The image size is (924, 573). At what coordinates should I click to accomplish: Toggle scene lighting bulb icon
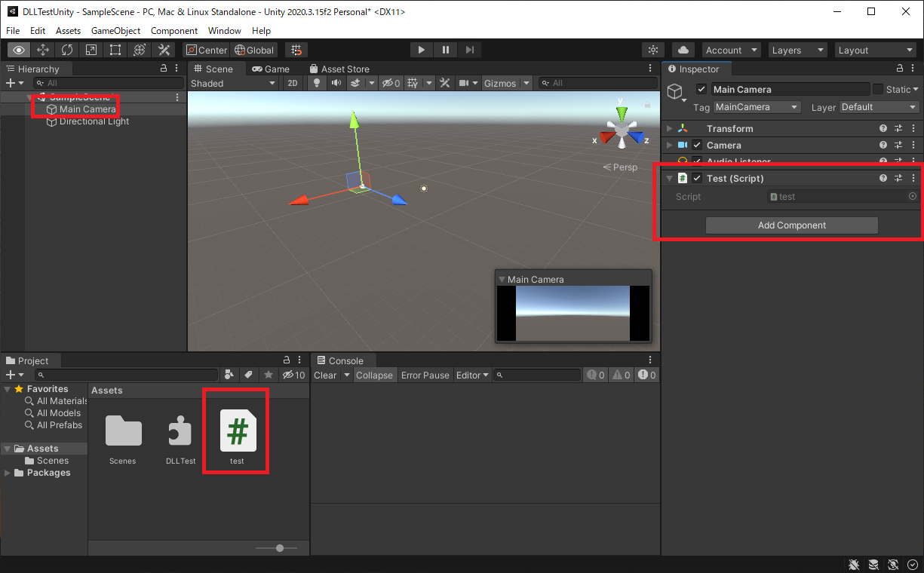pyautogui.click(x=317, y=83)
